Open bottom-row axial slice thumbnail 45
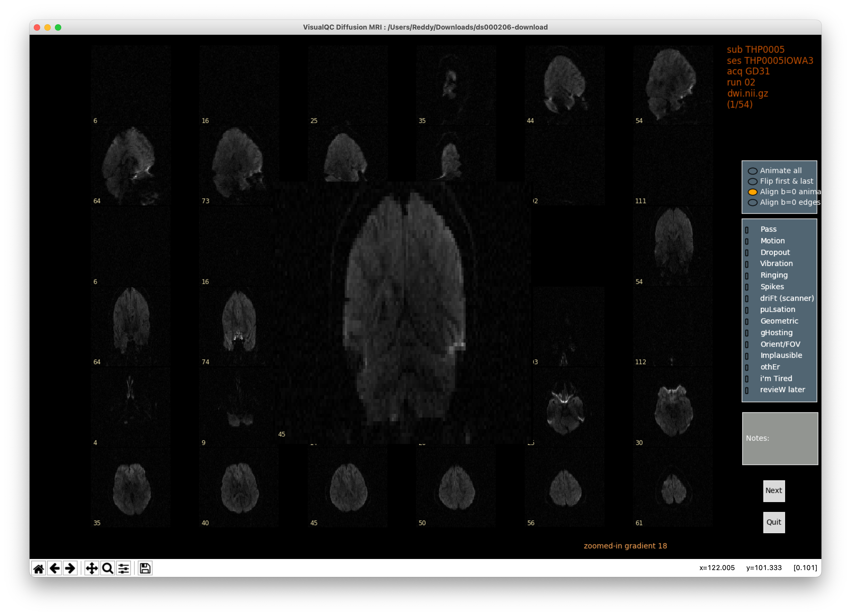The width and height of the screenshot is (851, 616). 348,487
